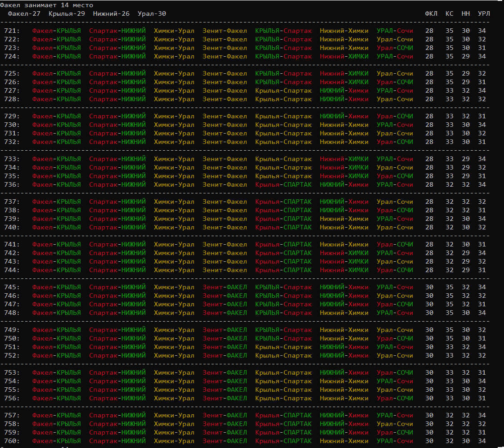Select "Урал-Сочи" in row 725
Image resolution: width=504 pixels, height=448 pixels.
[x=395, y=74]
